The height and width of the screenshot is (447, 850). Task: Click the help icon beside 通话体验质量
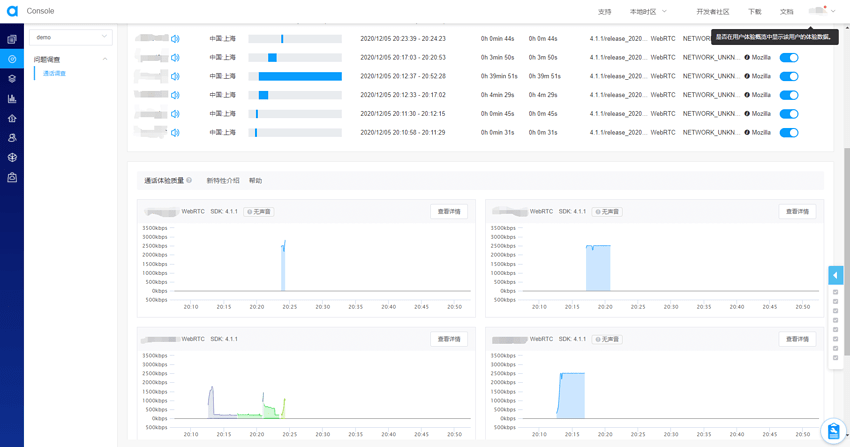pyautogui.click(x=189, y=180)
